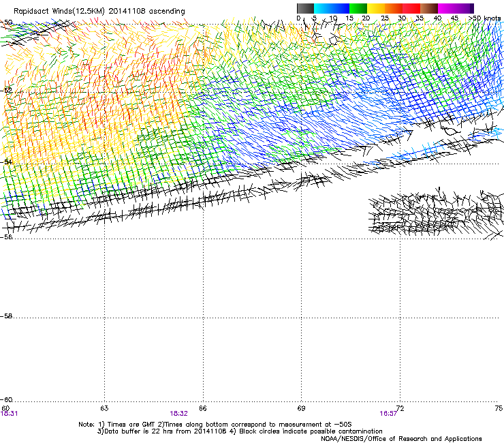The height and width of the screenshot is (443, 504).
Task: Click the '66' longitude axis label
Action: [203, 408]
